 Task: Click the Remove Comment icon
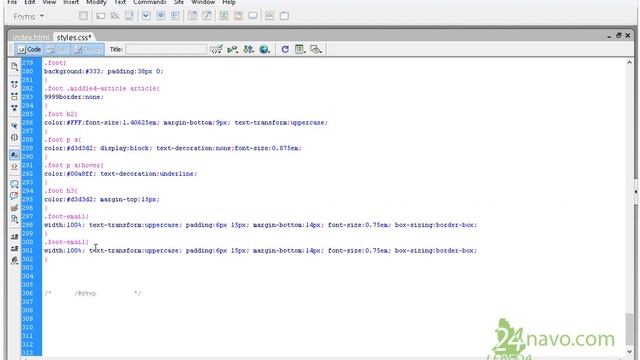[14, 196]
